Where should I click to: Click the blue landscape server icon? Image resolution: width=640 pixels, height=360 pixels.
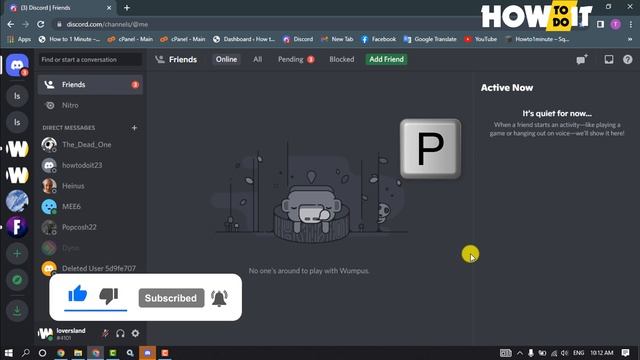17,201
